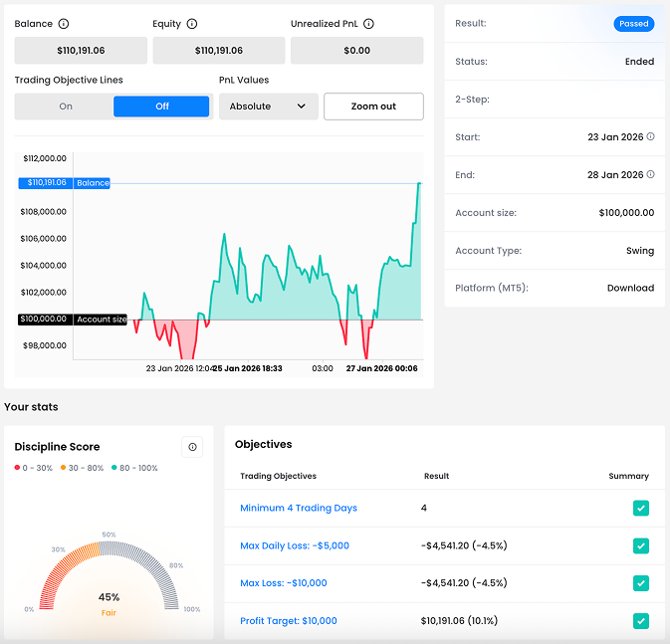Viewport: 670px width, 644px height.
Task: Open the PnL Values Absolute dropdown
Action: coord(268,107)
